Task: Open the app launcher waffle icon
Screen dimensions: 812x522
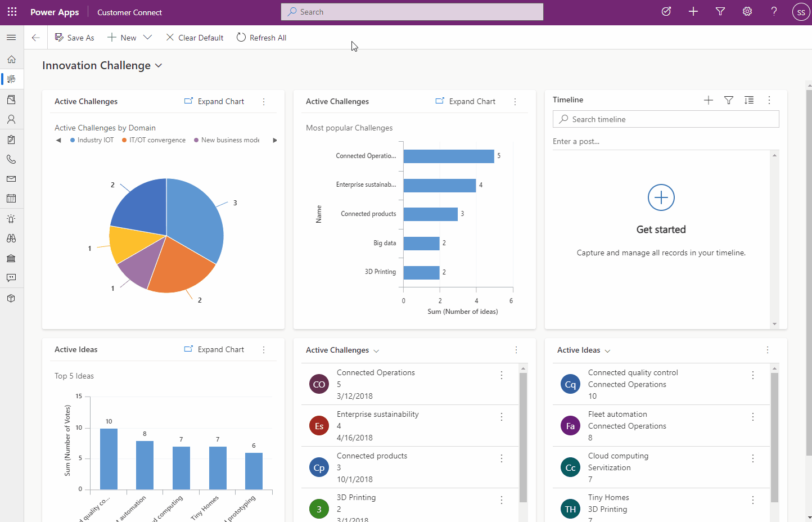Action: [12, 12]
